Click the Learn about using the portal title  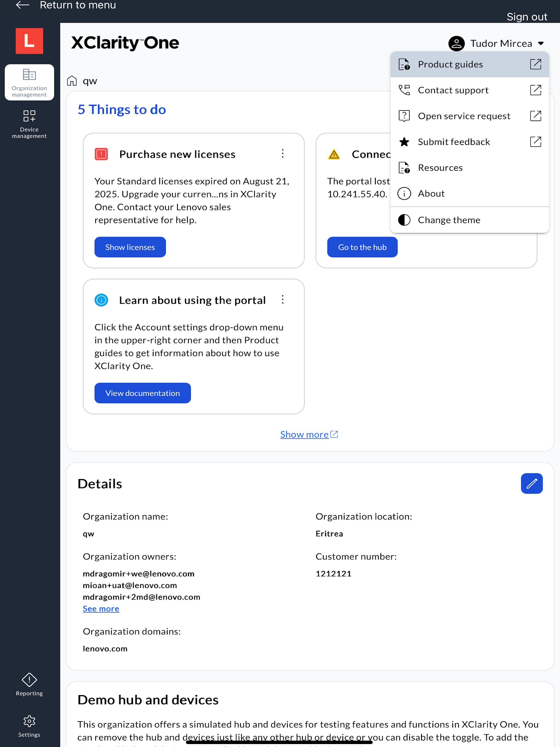[x=192, y=300]
